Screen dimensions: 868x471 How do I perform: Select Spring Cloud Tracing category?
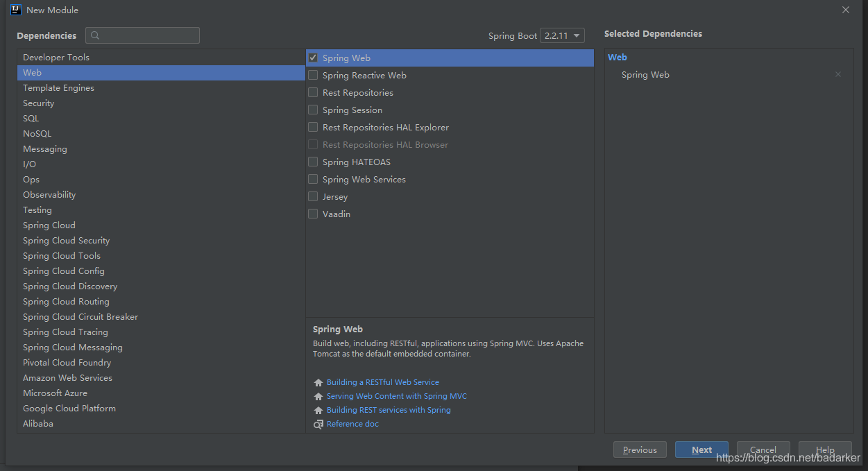[161, 332]
